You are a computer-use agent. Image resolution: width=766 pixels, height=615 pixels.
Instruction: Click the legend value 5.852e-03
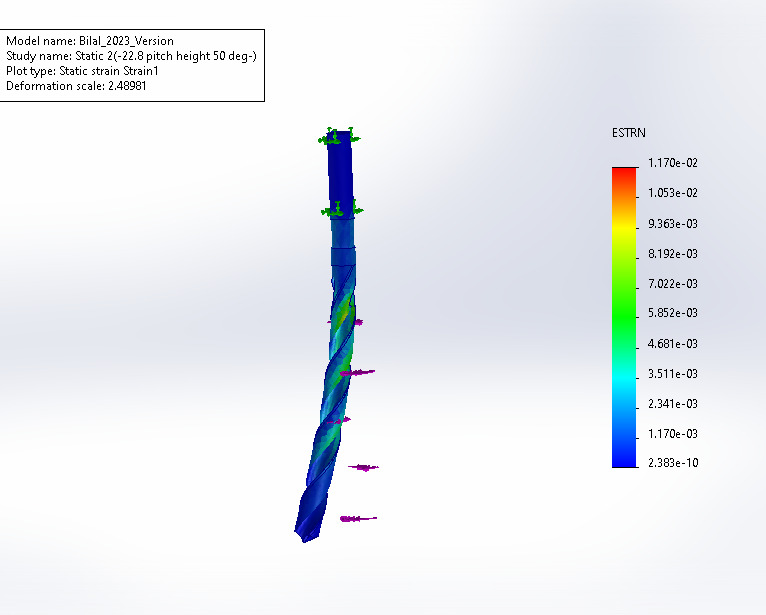[673, 313]
